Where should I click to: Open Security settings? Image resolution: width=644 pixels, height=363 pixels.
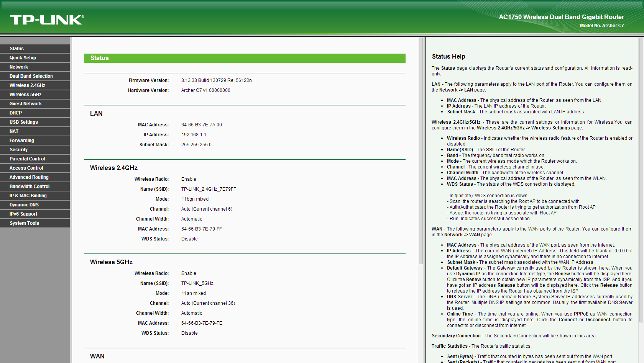pyautogui.click(x=35, y=150)
